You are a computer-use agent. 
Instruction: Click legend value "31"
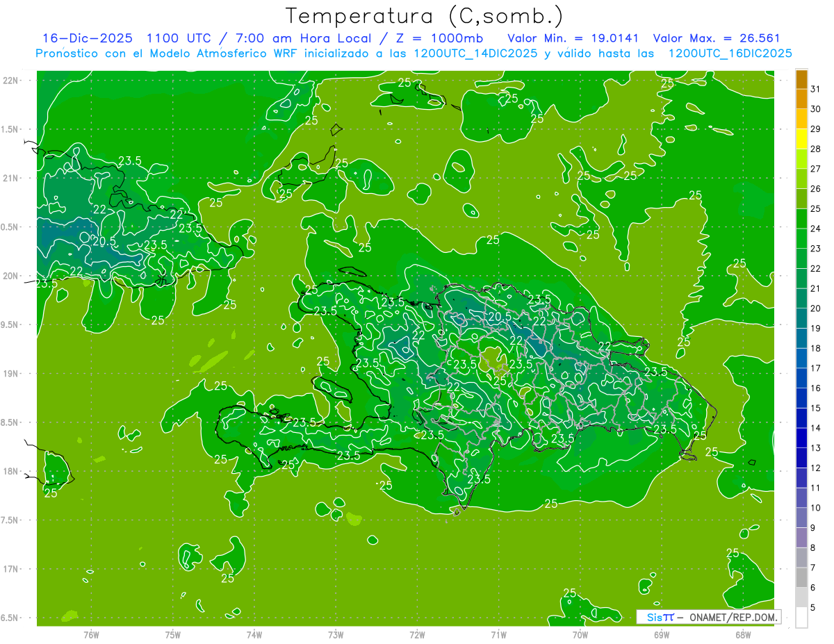[815, 89]
